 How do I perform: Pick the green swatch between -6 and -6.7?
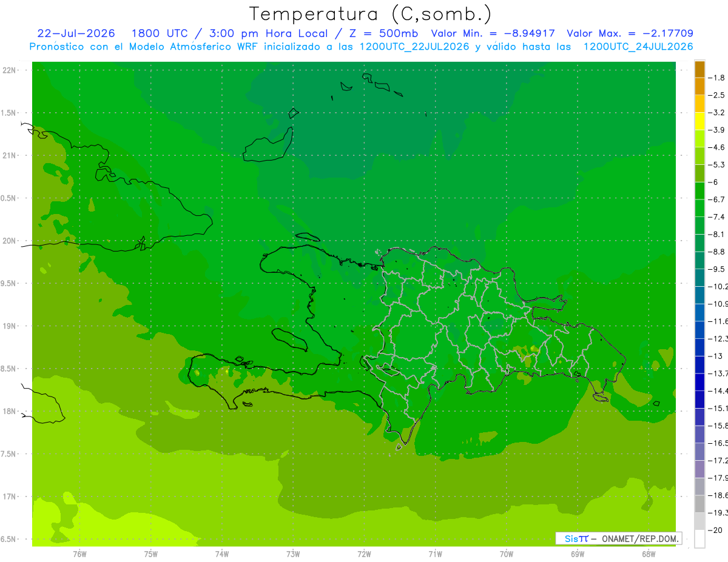pos(699,191)
